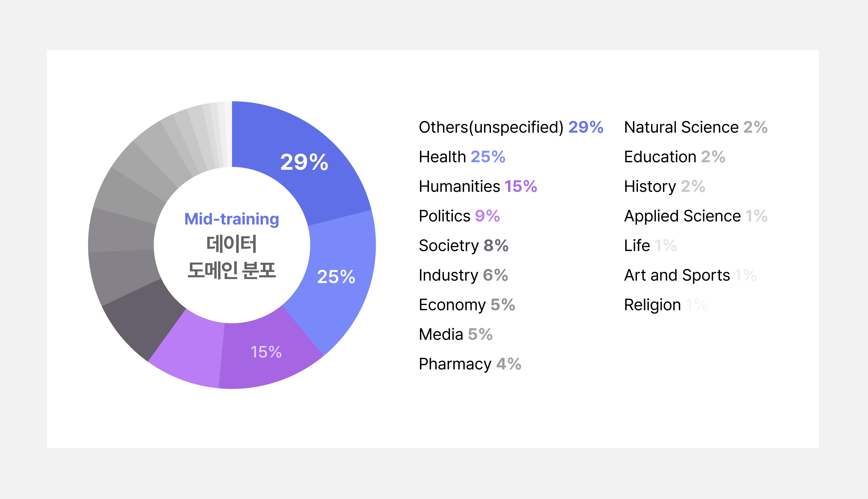The height and width of the screenshot is (499, 868).
Task: Click the Health 25% legend label
Action: 462,157
